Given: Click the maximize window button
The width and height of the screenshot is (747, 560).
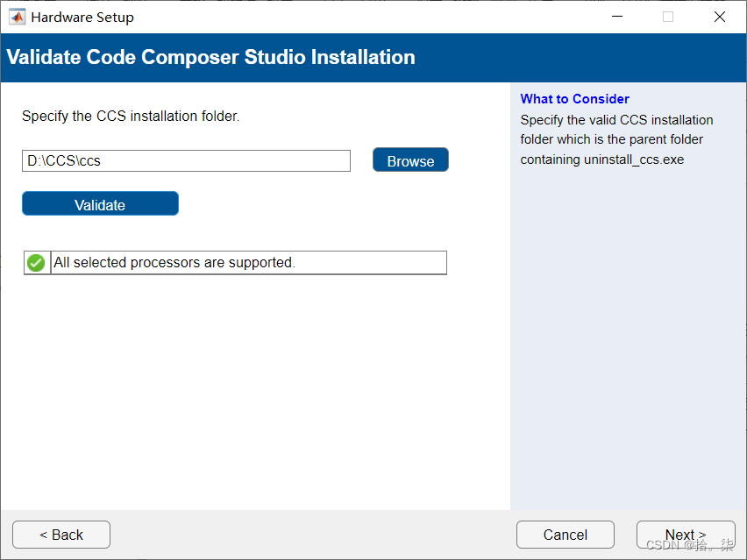Looking at the screenshot, I should coord(668,18).
